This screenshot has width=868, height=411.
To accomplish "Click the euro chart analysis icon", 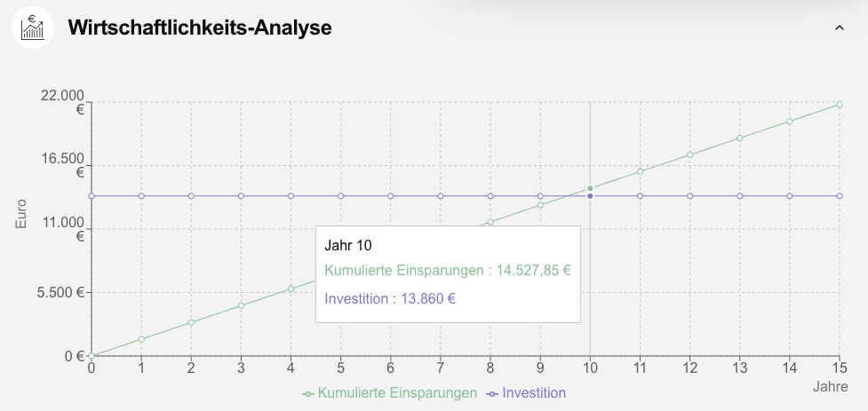I will [33, 28].
